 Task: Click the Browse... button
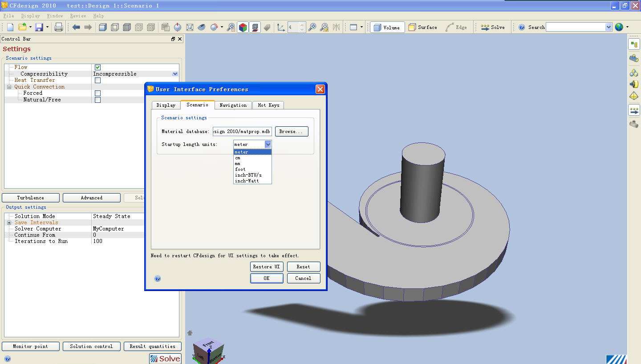(292, 131)
